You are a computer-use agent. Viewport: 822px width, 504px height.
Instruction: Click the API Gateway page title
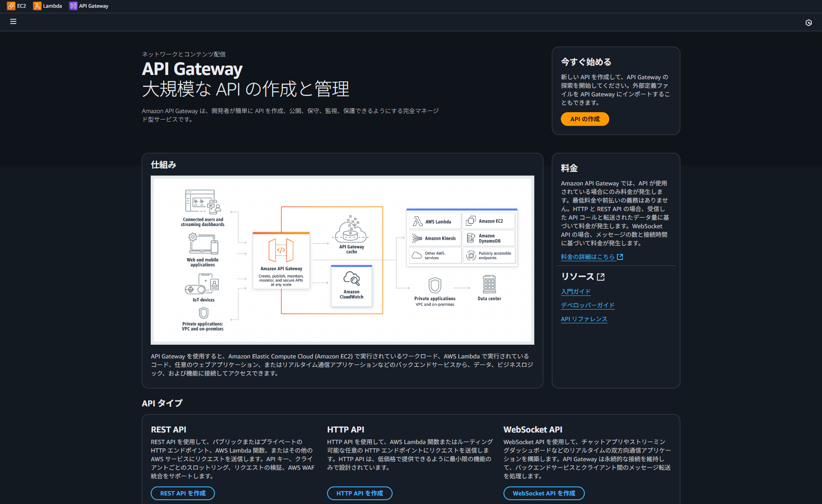192,69
